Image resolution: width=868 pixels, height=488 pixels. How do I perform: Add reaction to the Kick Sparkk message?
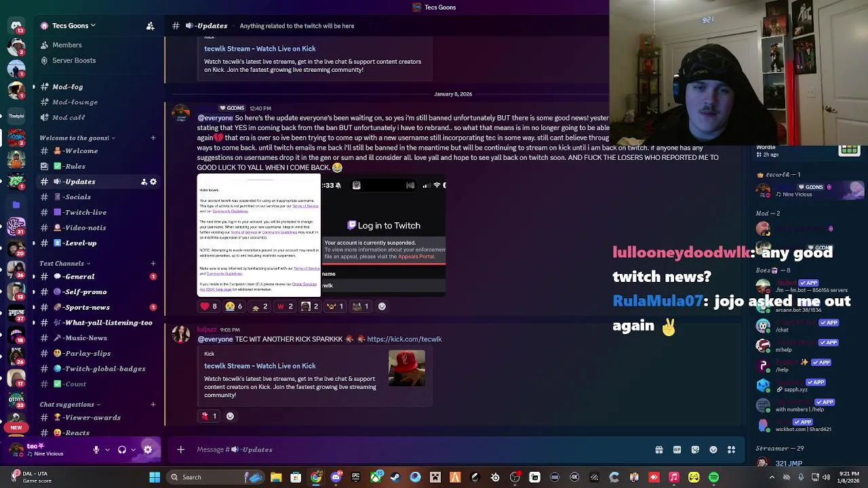point(230,416)
